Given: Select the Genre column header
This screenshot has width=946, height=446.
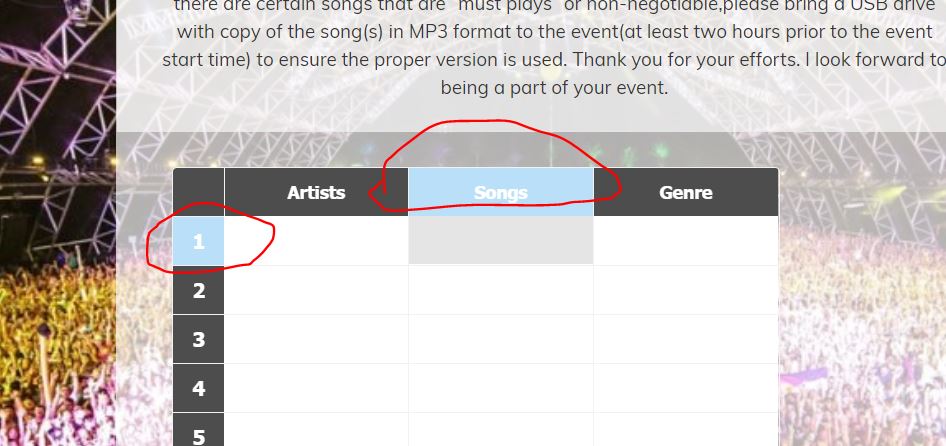Looking at the screenshot, I should (x=686, y=192).
